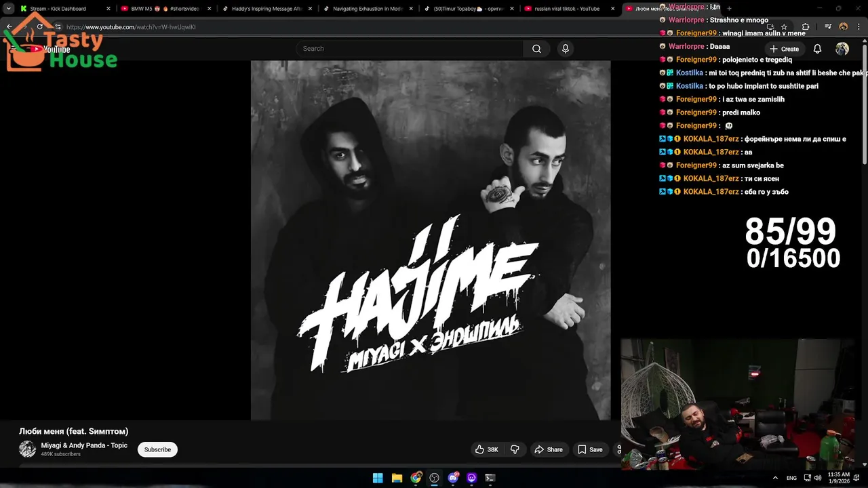Click Foreigner99's message 'predi malko'
The width and height of the screenshot is (868, 488).
pos(741,113)
